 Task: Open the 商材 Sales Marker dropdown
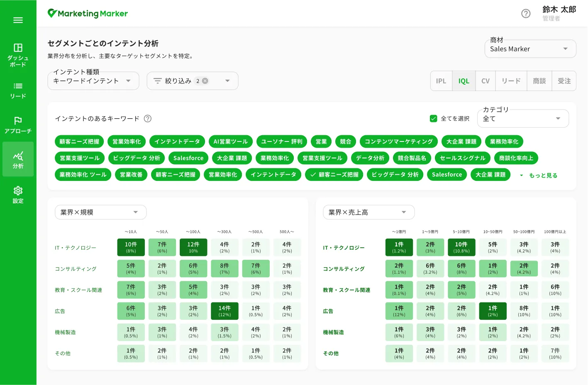[530, 49]
